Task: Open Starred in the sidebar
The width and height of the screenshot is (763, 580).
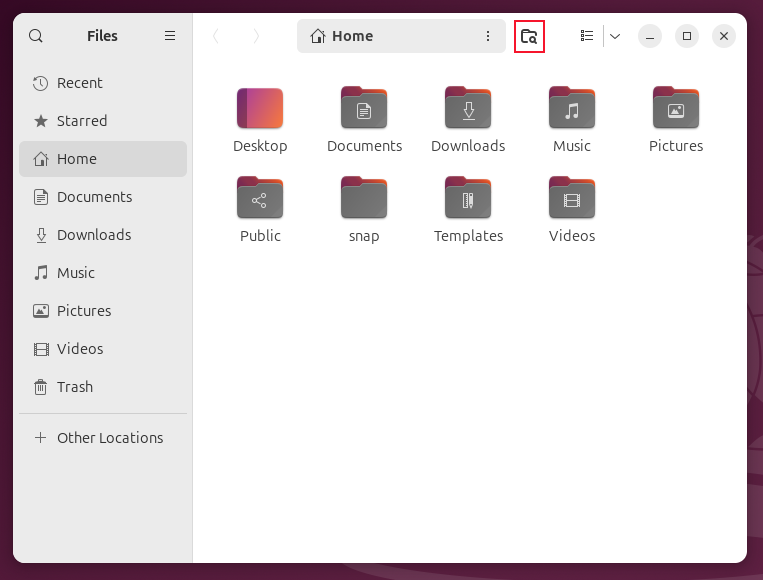Action: click(x=103, y=121)
